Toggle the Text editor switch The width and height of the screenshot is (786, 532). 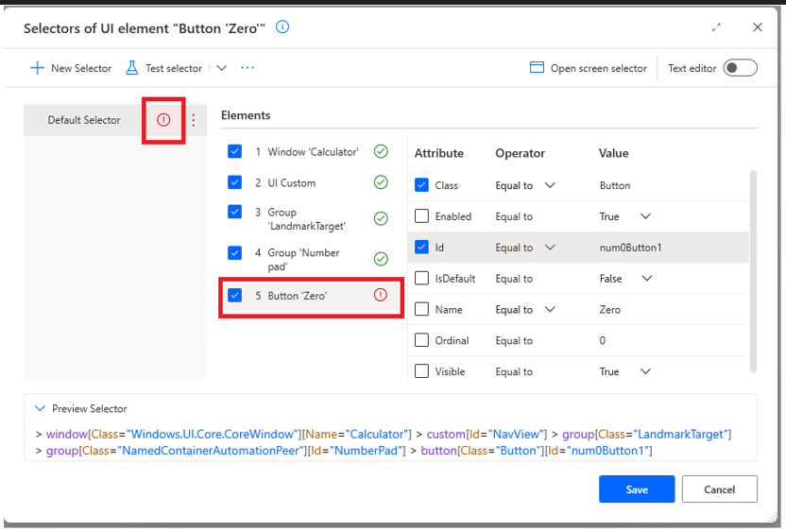pos(740,68)
